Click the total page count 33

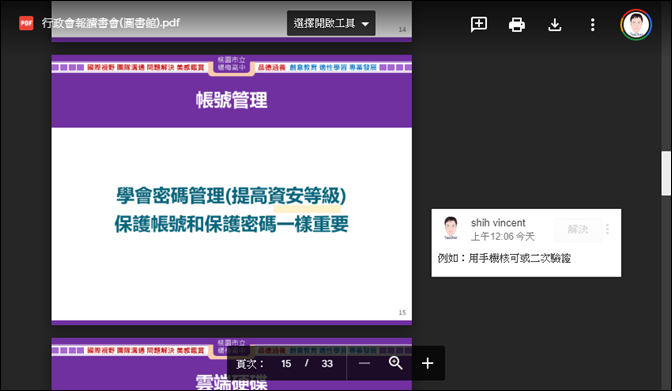(327, 364)
